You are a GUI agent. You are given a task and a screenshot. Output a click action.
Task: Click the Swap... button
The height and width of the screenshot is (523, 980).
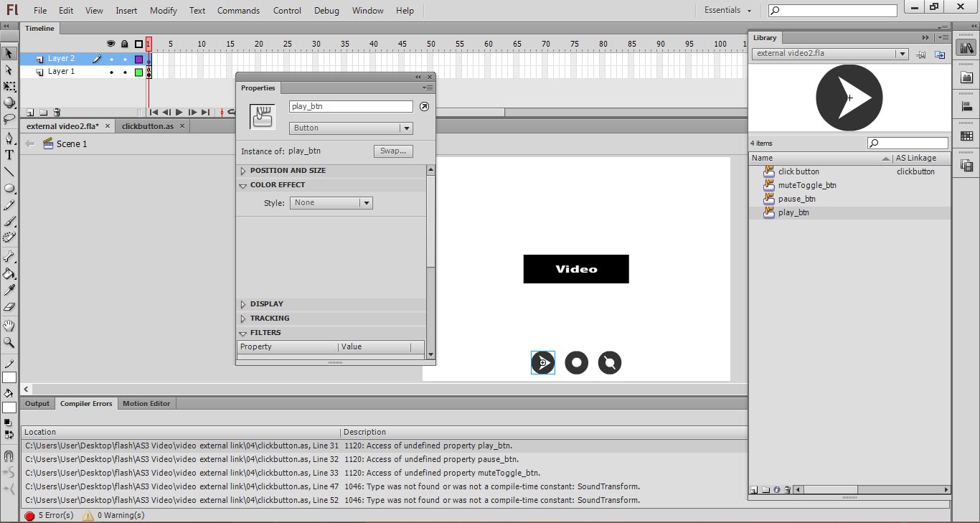[x=393, y=151]
